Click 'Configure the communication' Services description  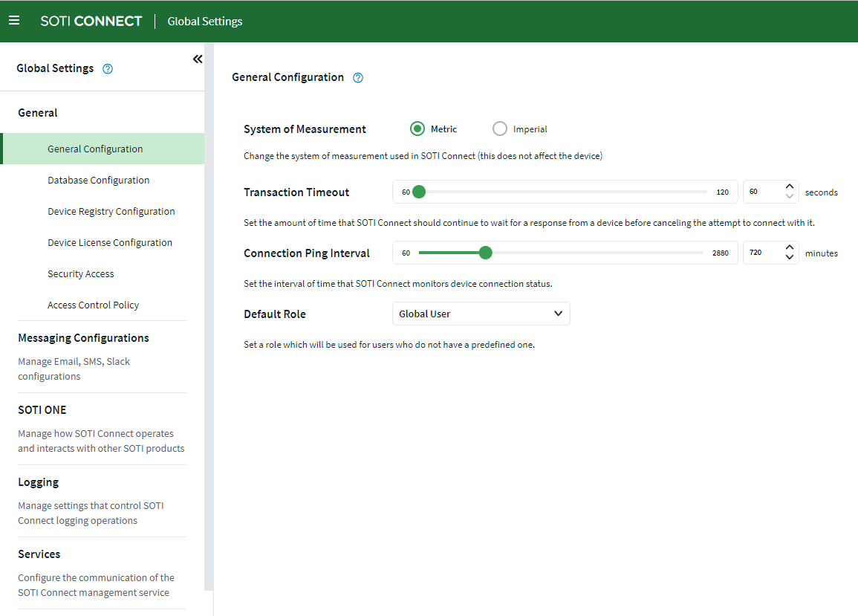(x=97, y=586)
